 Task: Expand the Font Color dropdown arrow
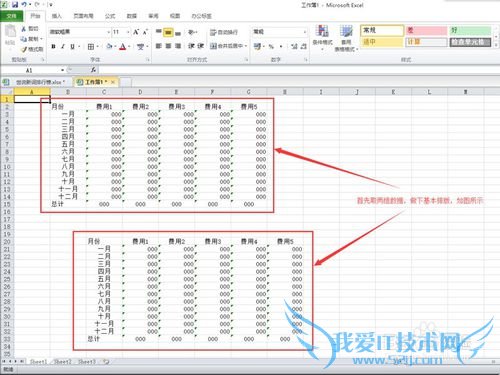(129, 47)
